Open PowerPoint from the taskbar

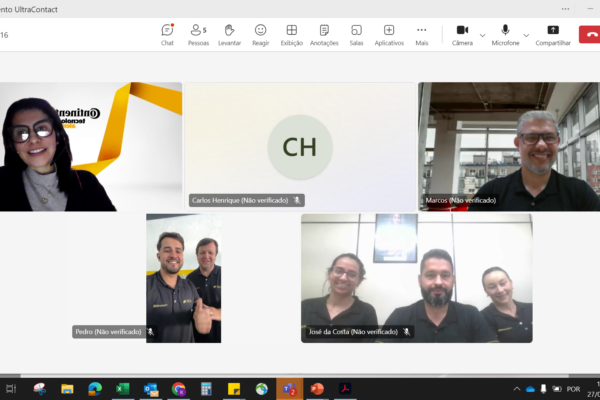(317, 389)
